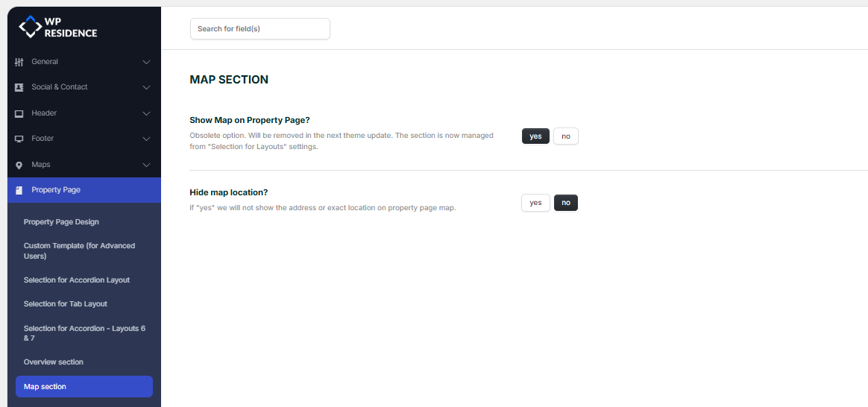Image resolution: width=868 pixels, height=407 pixels.
Task: Open Selection for Tab Layout item
Action: click(x=66, y=303)
